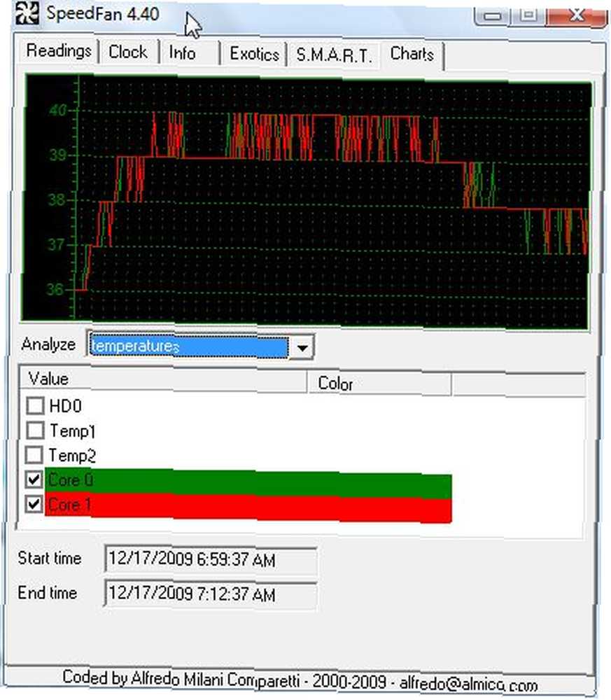This screenshot has width=611, height=700.
Task: Click the Value column header
Action: [163, 379]
